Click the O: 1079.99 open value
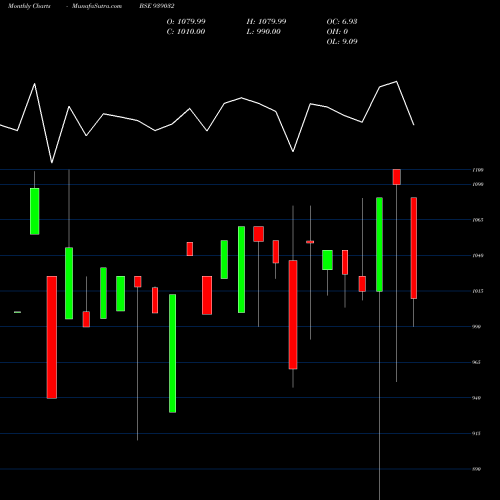 186,22
